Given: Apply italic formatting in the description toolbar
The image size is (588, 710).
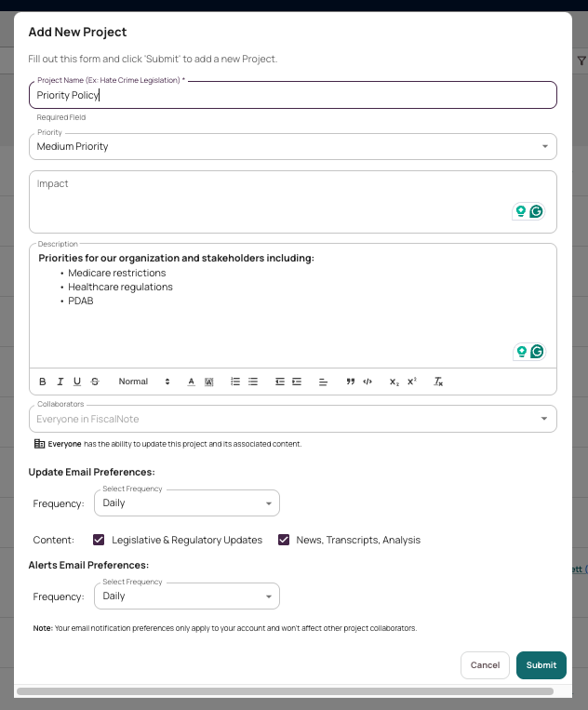Looking at the screenshot, I should pyautogui.click(x=60, y=382).
